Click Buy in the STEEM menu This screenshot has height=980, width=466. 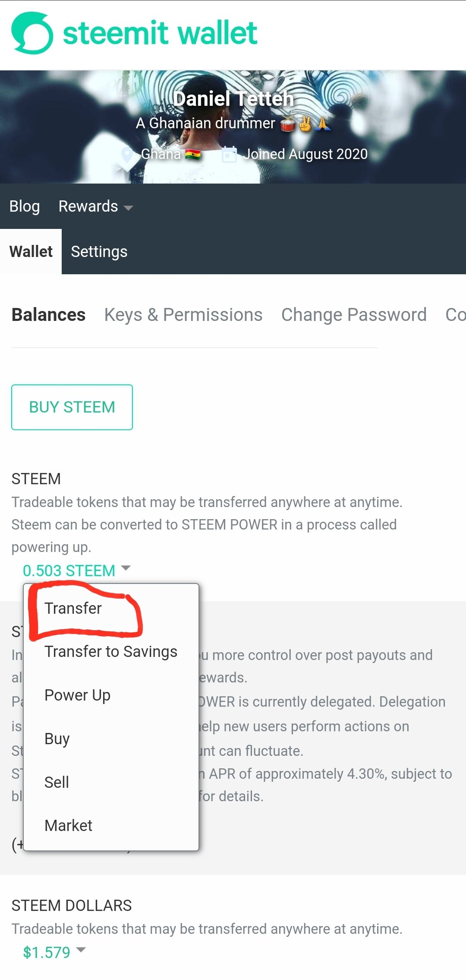pyautogui.click(x=57, y=739)
